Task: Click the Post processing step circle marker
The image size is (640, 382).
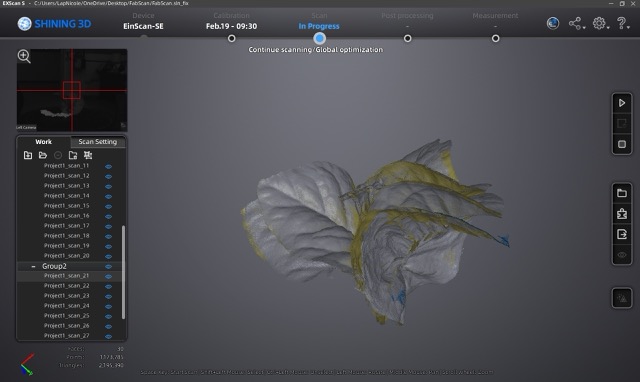Action: coord(407,38)
